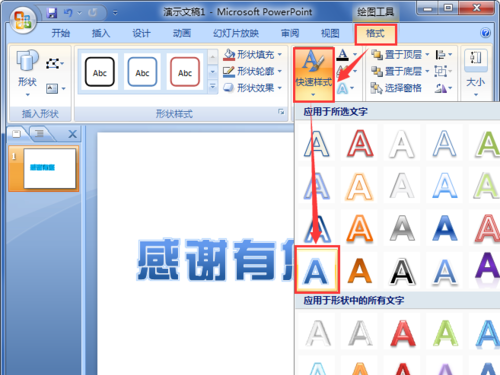Select slide 1 thumbnail
Viewport: 500px width, 375px height.
[x=49, y=168]
